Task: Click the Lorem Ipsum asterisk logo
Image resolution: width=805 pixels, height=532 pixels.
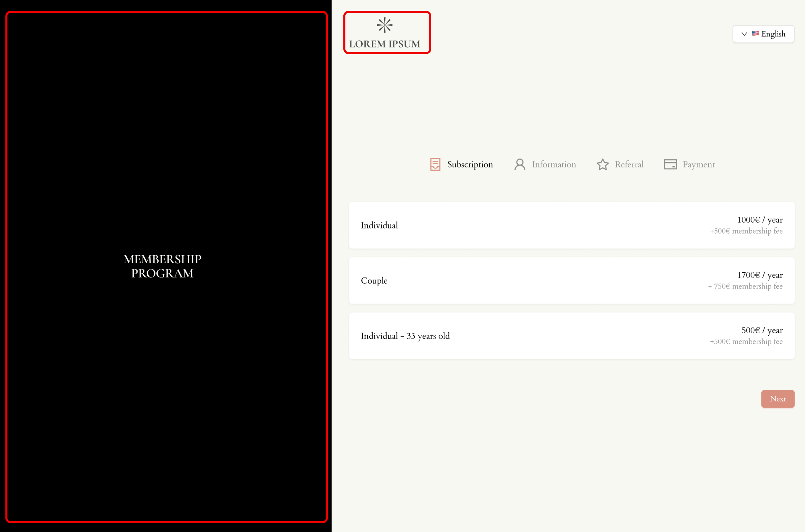Action: [384, 25]
